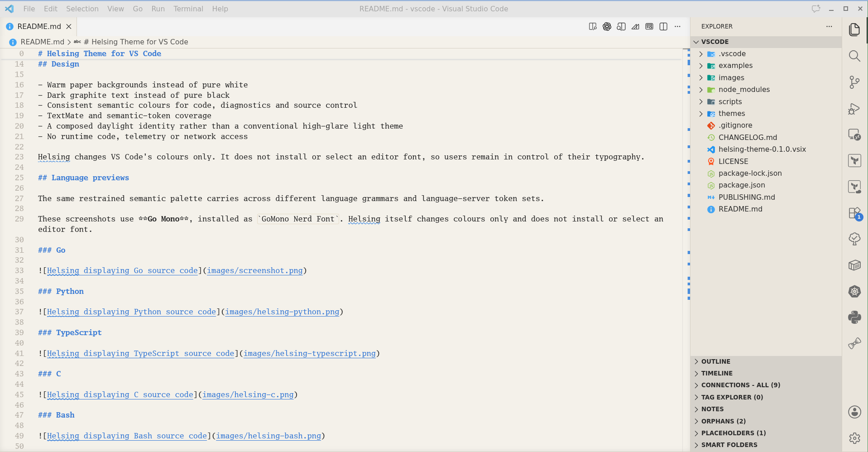This screenshot has width=868, height=452.
Task: Follow the images/helsing-typescript.png link
Action: click(x=310, y=353)
